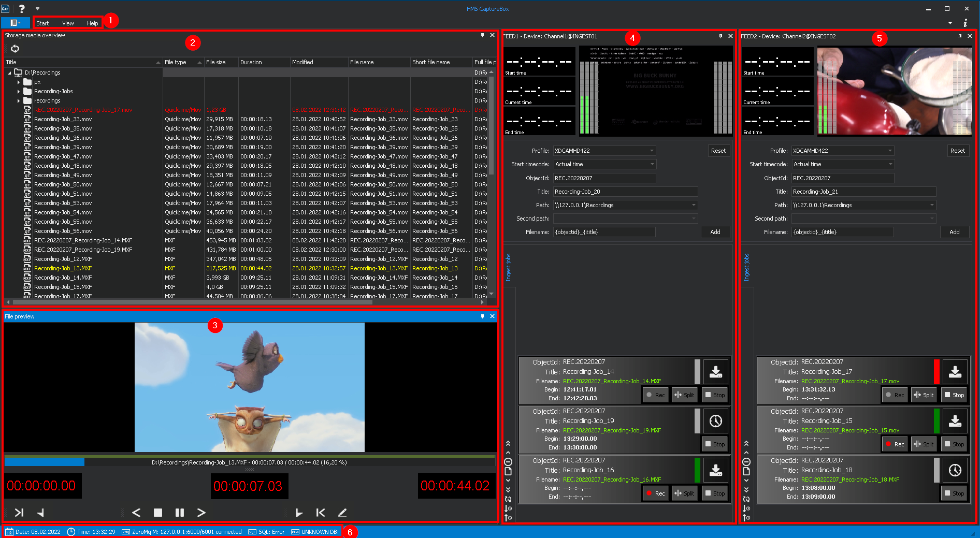Open the Help menu tab

point(92,23)
